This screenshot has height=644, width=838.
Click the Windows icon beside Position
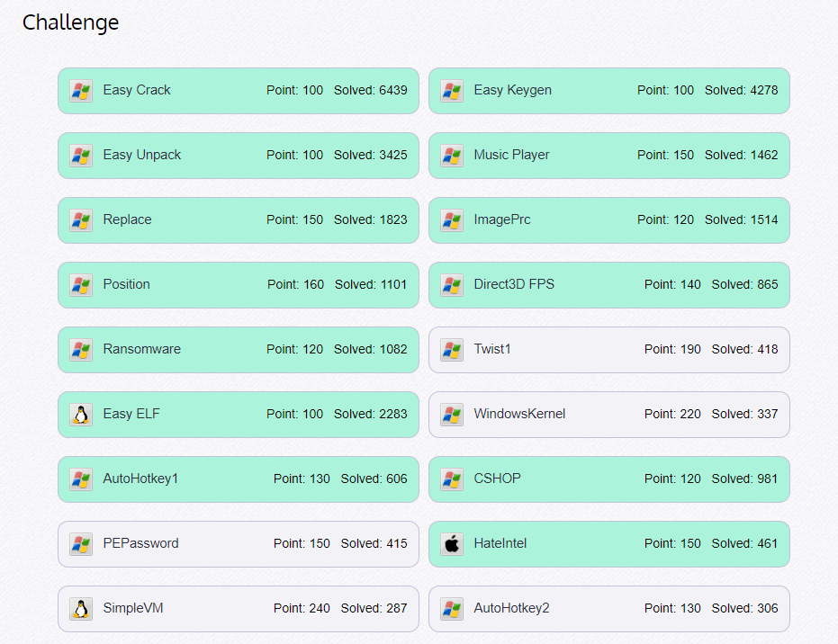tap(81, 285)
